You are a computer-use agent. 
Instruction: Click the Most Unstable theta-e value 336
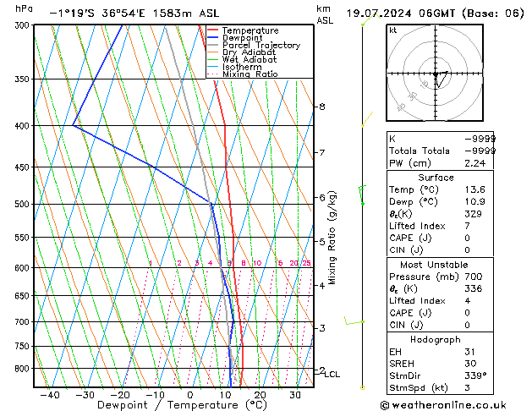coord(474,288)
